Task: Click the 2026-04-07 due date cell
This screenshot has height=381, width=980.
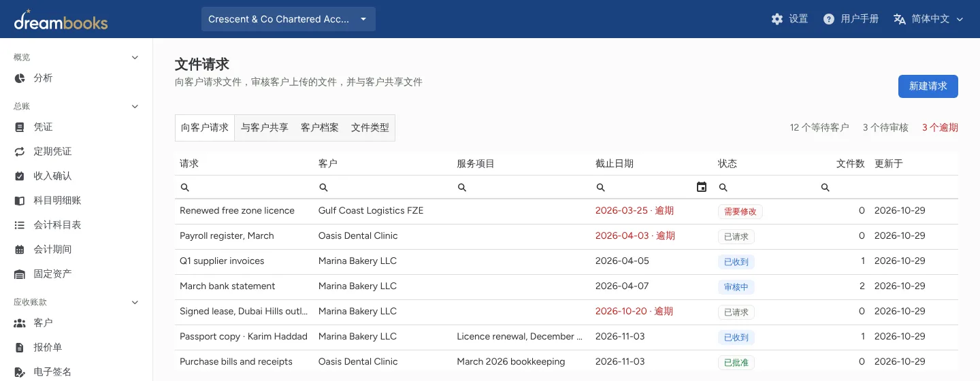Action: (x=622, y=286)
